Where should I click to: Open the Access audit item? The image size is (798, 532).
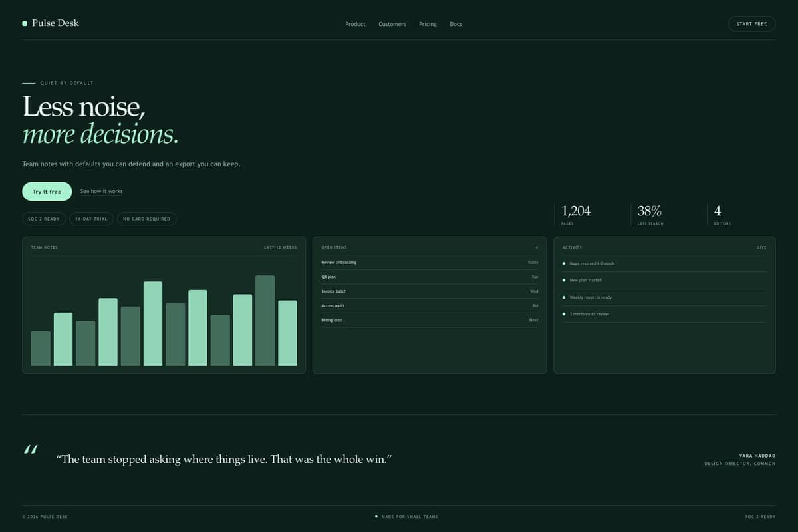[430, 306]
